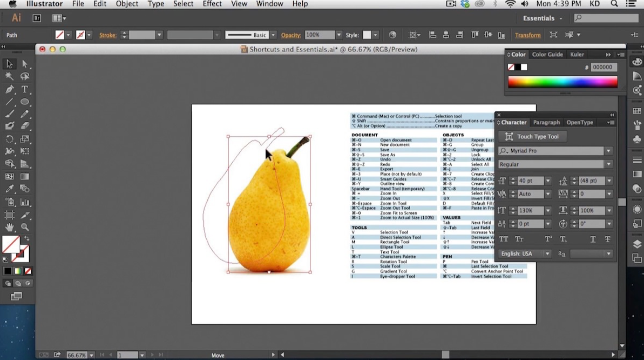Select the Zoom magnifier tool

coord(25,228)
